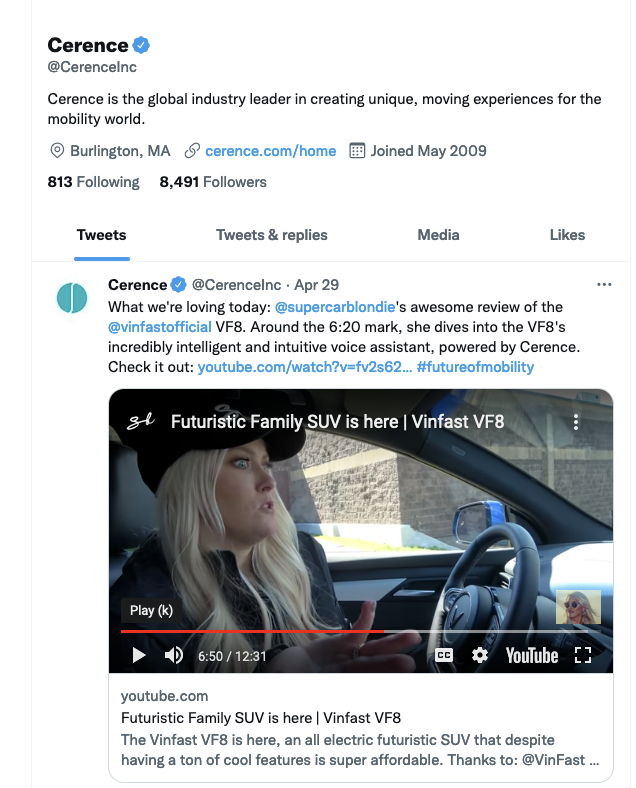Click the #futureofmobility hashtag
This screenshot has height=788, width=636.
[x=475, y=367]
